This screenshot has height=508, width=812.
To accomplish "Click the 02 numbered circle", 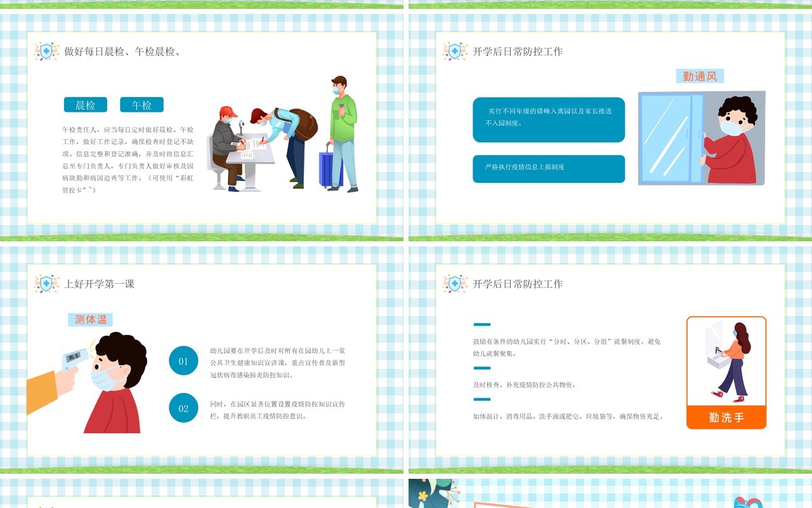I will point(183,408).
